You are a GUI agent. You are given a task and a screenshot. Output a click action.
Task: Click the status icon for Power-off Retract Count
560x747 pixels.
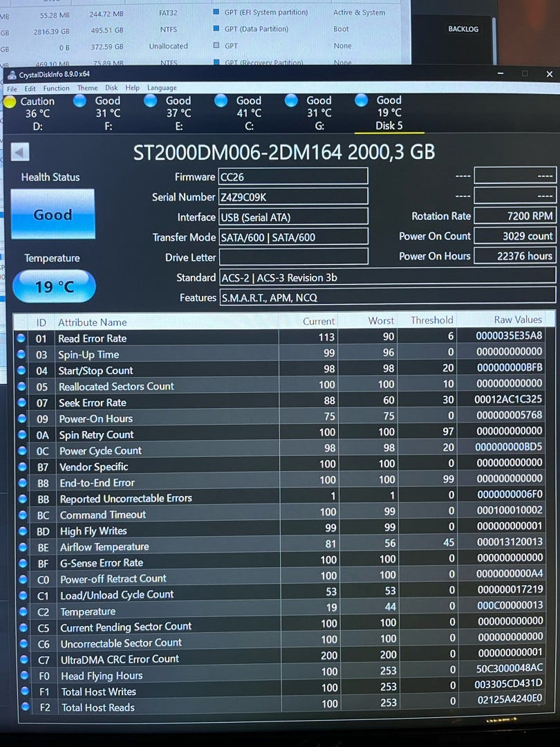tap(23, 580)
